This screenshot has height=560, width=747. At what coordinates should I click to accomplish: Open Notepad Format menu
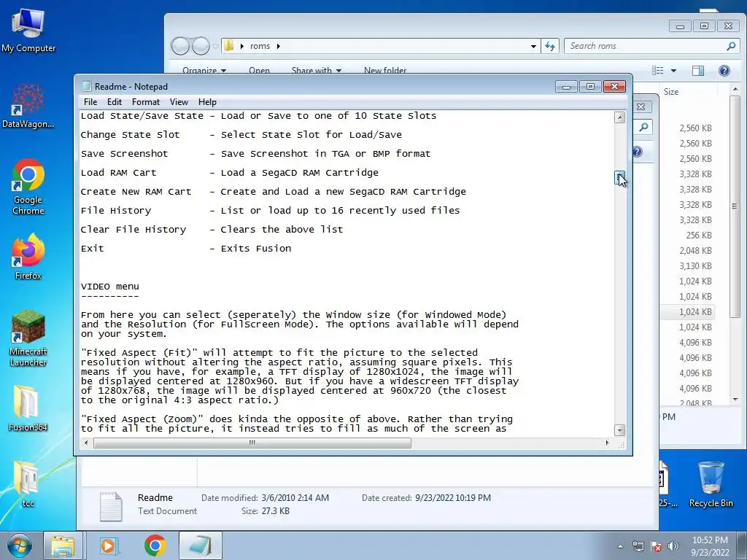point(146,102)
